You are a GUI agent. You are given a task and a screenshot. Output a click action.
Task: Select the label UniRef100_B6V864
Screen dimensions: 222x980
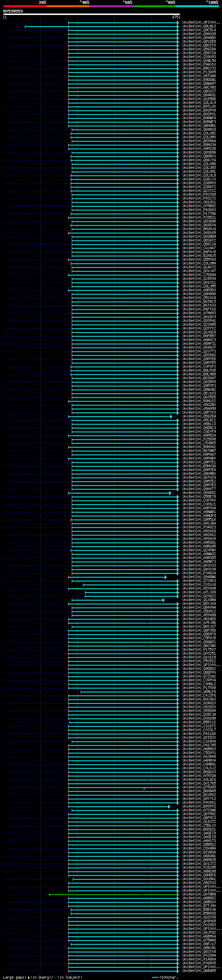tap(199, 141)
